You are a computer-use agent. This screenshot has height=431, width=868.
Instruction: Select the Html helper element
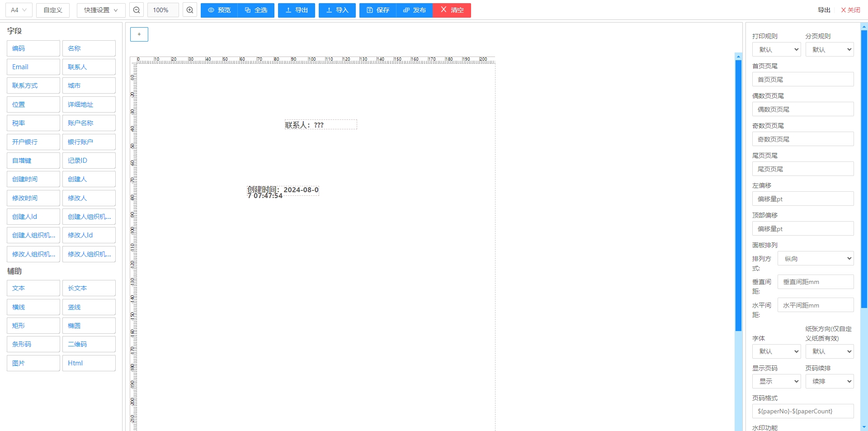point(89,363)
